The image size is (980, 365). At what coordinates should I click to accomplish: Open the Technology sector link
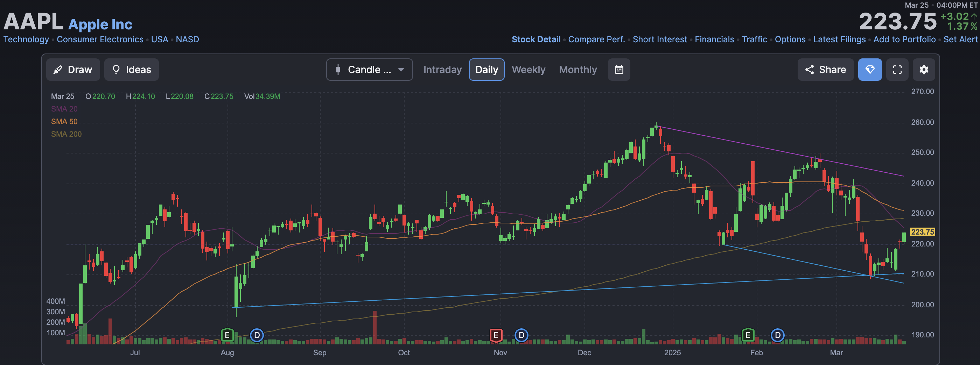(26, 39)
